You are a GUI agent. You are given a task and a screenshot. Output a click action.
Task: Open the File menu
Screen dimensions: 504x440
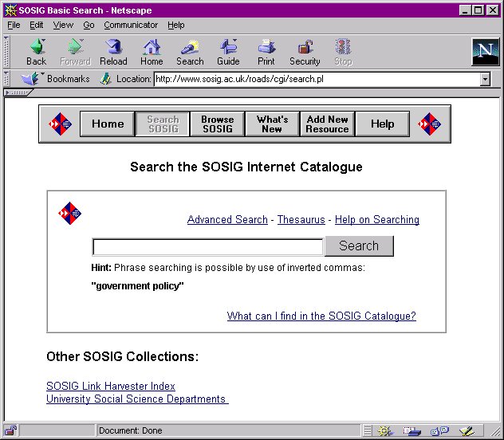(14, 25)
